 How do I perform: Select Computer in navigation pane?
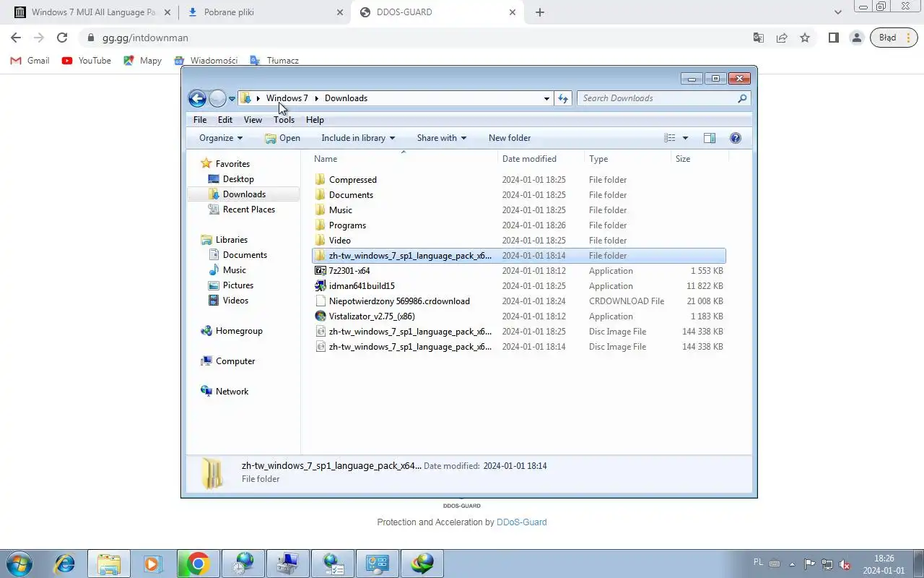(235, 361)
